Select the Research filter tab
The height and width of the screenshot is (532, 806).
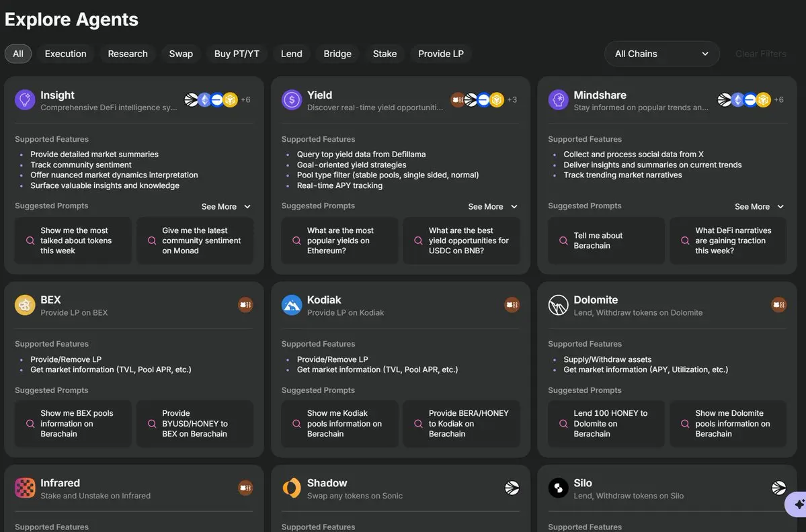click(128, 54)
